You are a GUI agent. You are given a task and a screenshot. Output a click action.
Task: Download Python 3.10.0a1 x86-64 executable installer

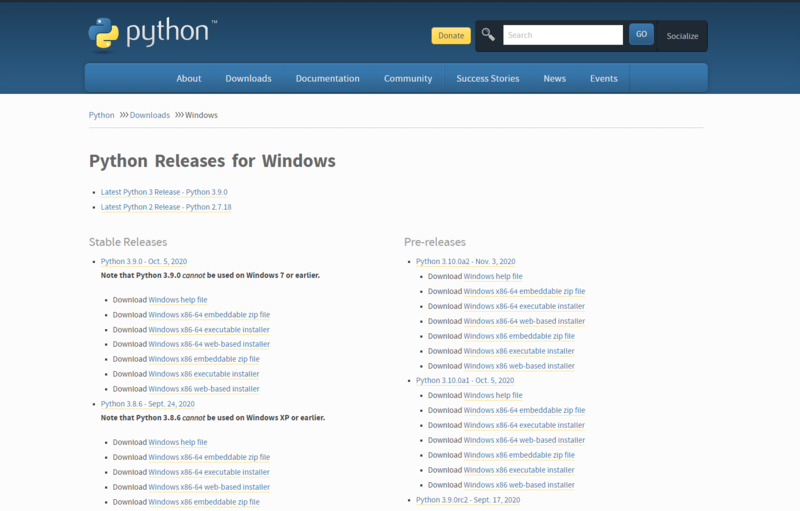pos(524,425)
